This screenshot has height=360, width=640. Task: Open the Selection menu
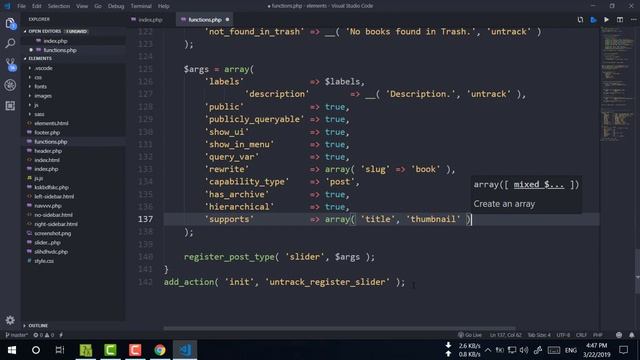tap(59, 6)
